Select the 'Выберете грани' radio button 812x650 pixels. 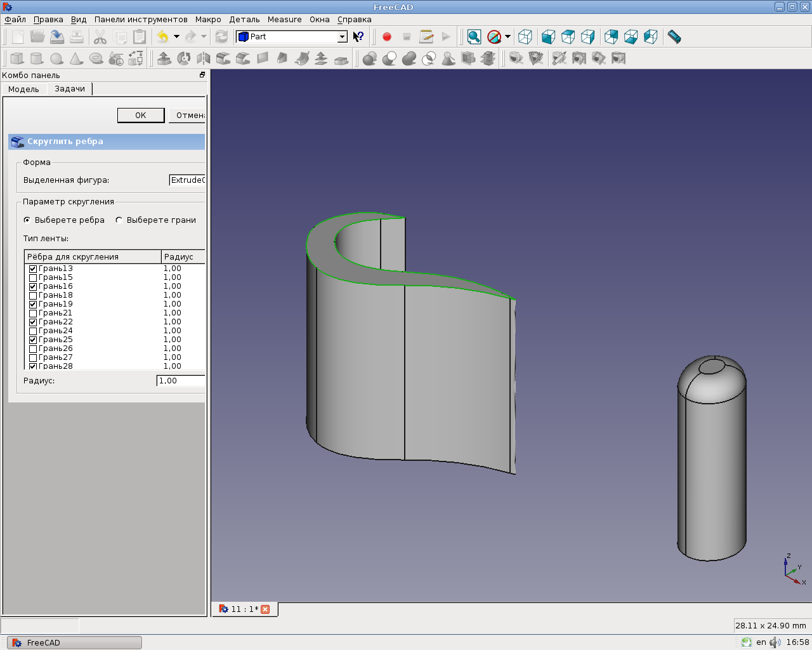[x=119, y=220]
